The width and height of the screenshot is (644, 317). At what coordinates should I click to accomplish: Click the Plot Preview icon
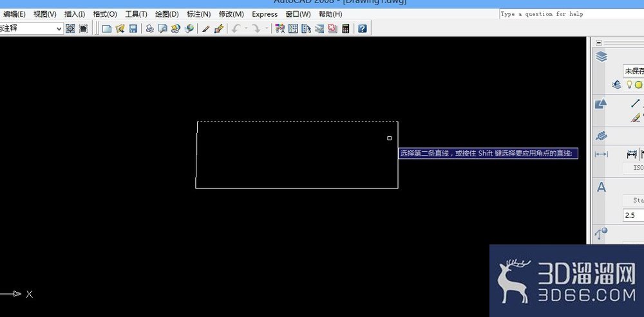pyautogui.click(x=163, y=28)
